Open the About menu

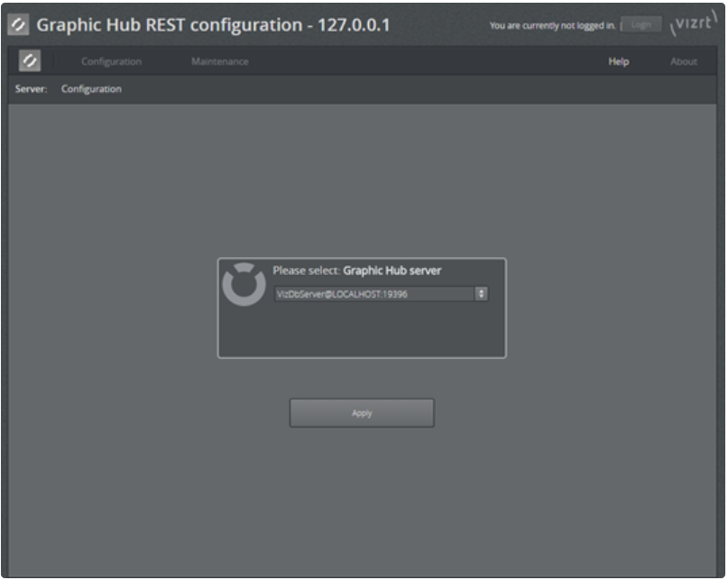tap(684, 61)
